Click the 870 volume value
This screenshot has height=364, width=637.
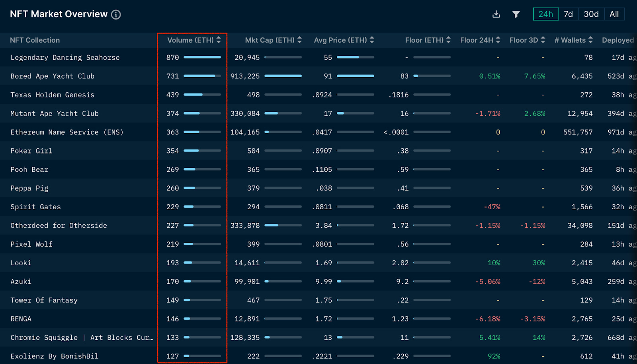173,57
